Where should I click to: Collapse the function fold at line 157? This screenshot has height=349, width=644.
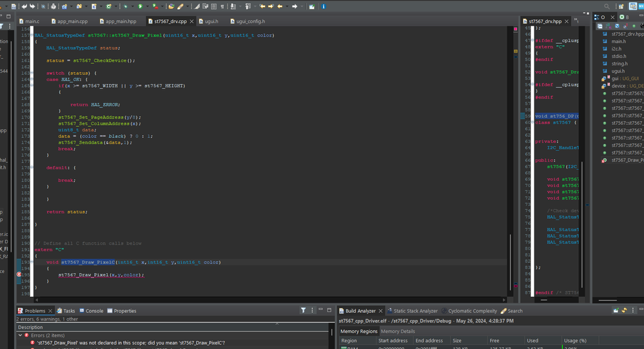point(32,35)
